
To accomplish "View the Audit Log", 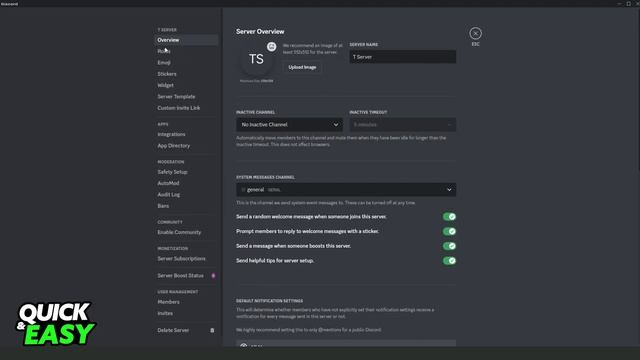I will (x=187, y=195).
